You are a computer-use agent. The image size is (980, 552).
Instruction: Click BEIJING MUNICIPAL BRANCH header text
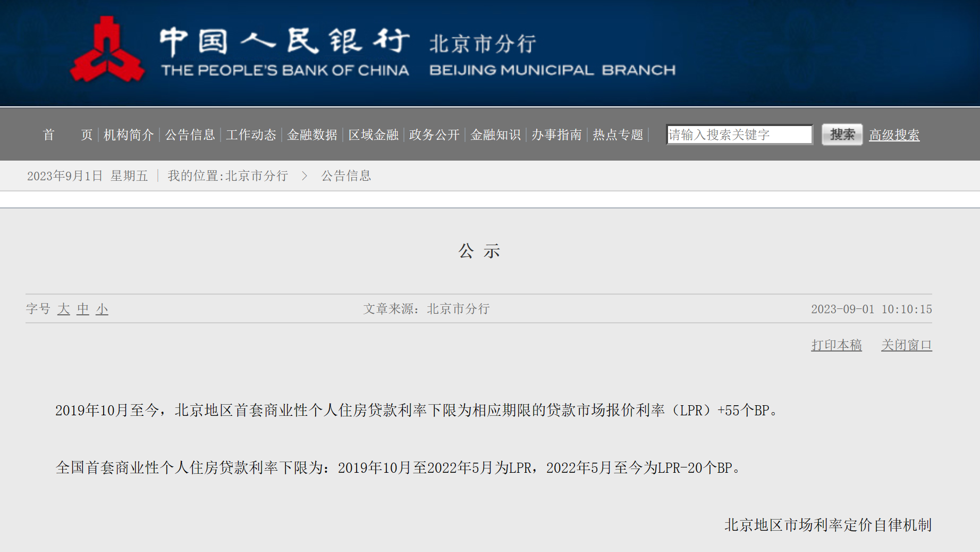[553, 70]
